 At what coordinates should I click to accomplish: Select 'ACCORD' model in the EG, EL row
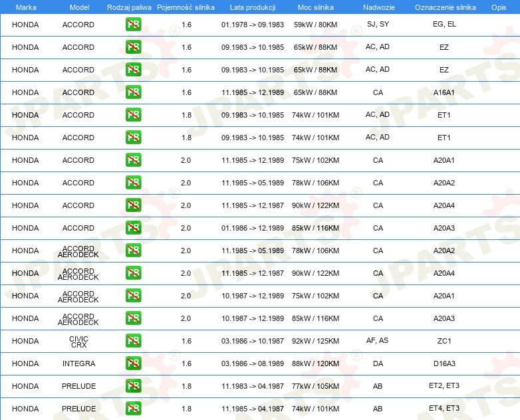pyautogui.click(x=78, y=25)
